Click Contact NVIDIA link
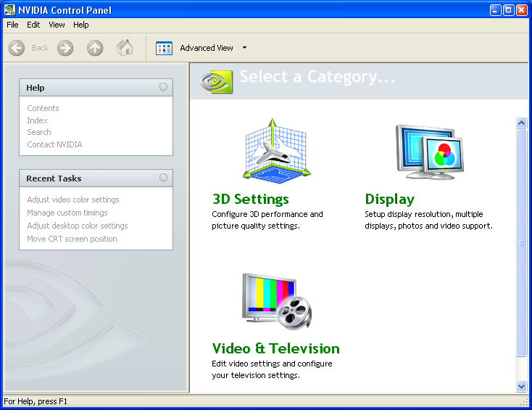 (54, 144)
